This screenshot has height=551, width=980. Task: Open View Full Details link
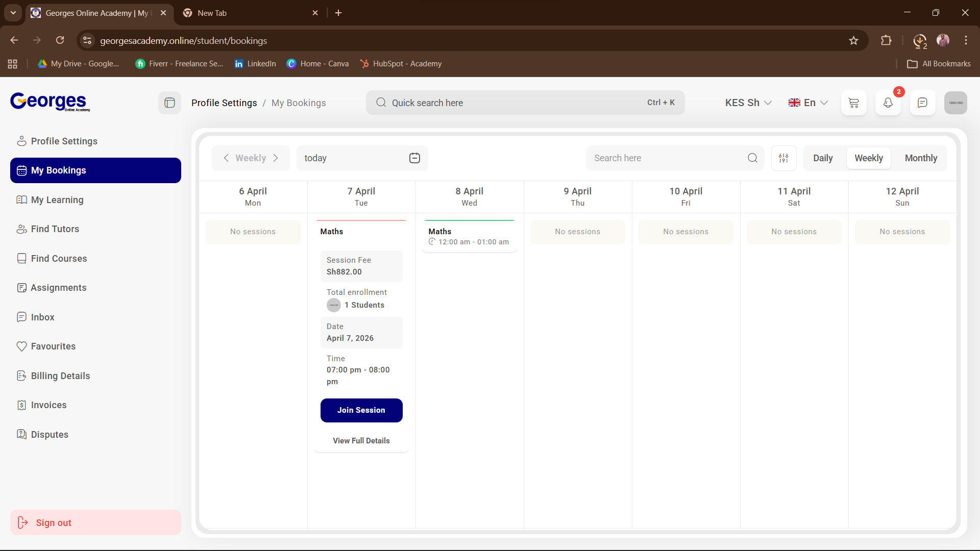coord(361,441)
